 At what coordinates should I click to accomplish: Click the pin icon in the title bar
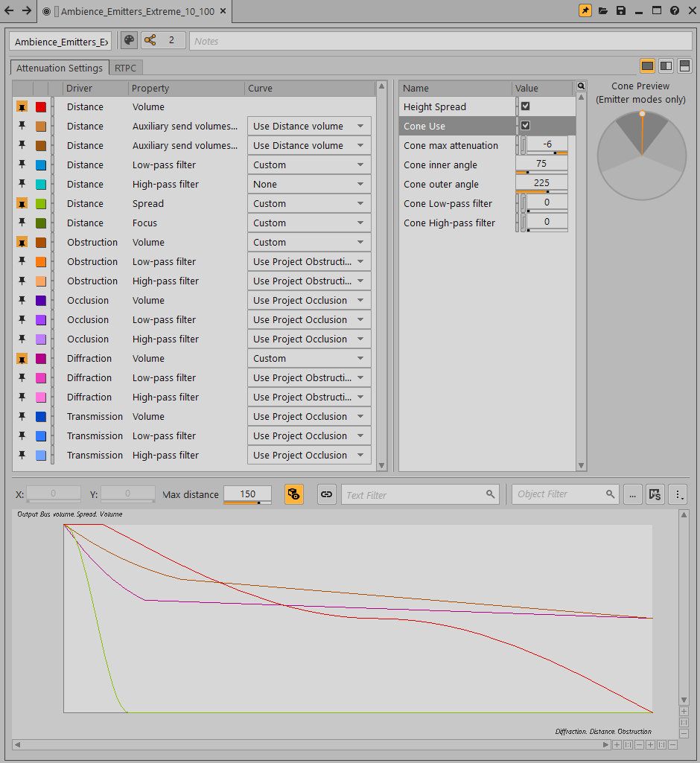585,10
